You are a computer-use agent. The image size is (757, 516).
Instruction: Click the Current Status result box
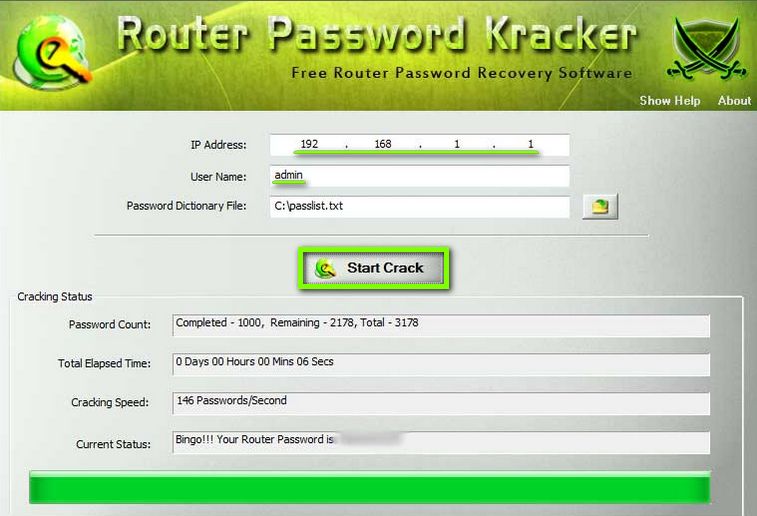coord(441,443)
